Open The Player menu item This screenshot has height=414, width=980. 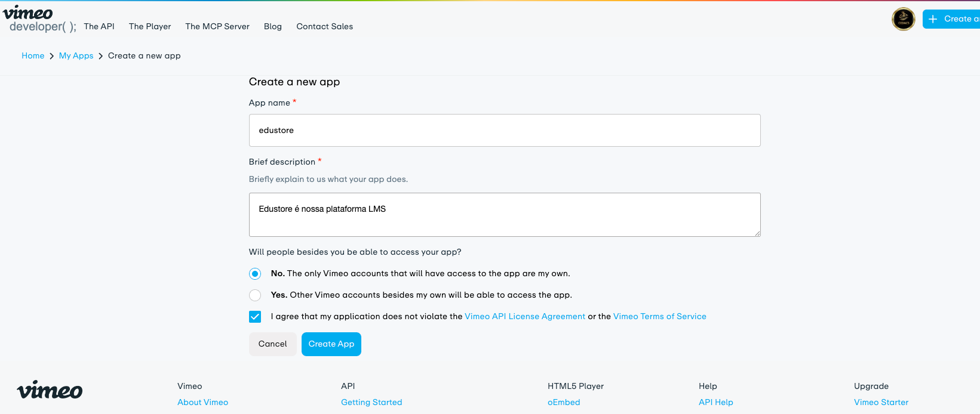click(150, 26)
